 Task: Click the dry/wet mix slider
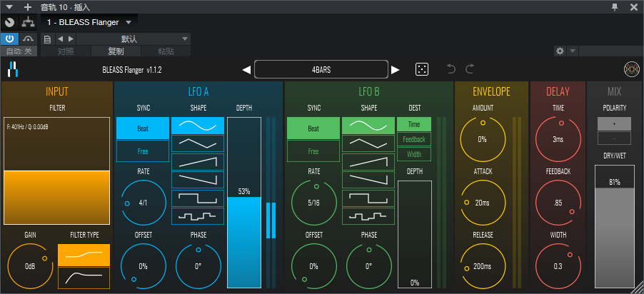click(x=614, y=227)
